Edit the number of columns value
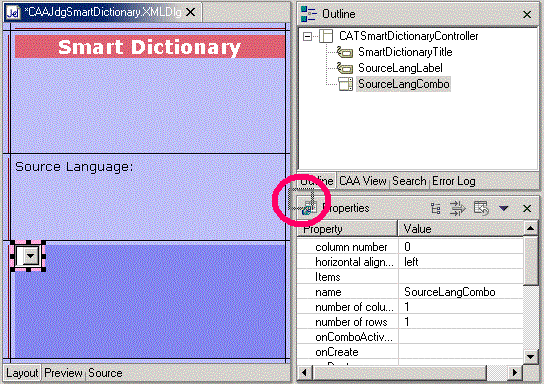 coord(461,307)
